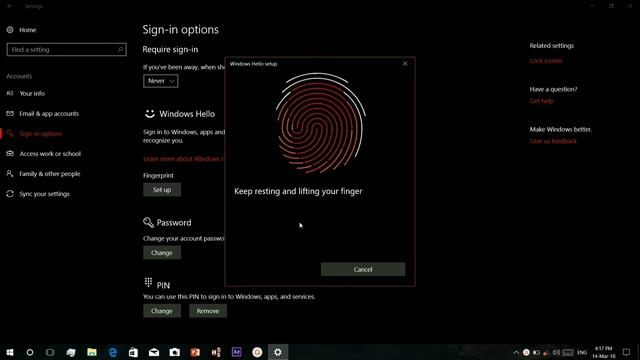Open PowerPoint from taskbar
Viewport: 640px width, 360px height.
[x=195, y=352]
